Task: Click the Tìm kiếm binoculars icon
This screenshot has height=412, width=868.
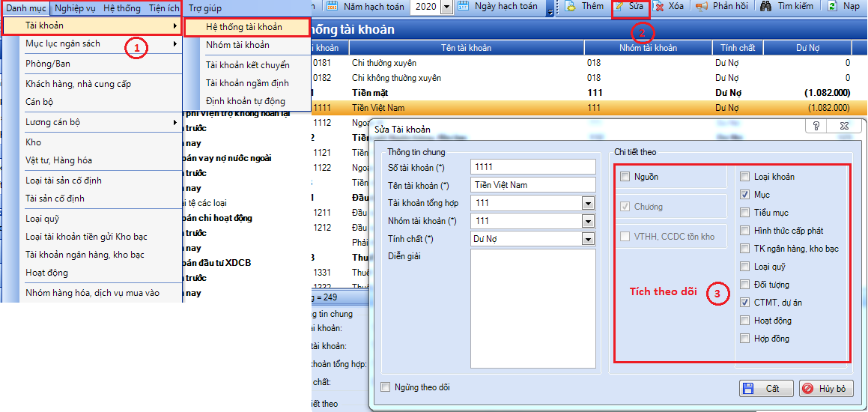Action: [766, 7]
